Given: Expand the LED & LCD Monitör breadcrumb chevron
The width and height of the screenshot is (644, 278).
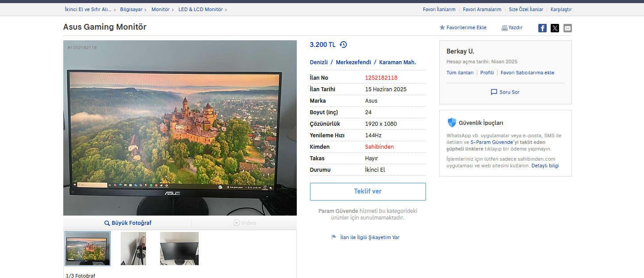Looking at the screenshot, I should click(226, 9).
